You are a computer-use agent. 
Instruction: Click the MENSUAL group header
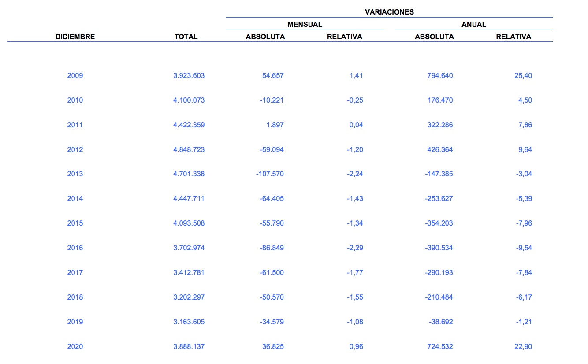305,25
